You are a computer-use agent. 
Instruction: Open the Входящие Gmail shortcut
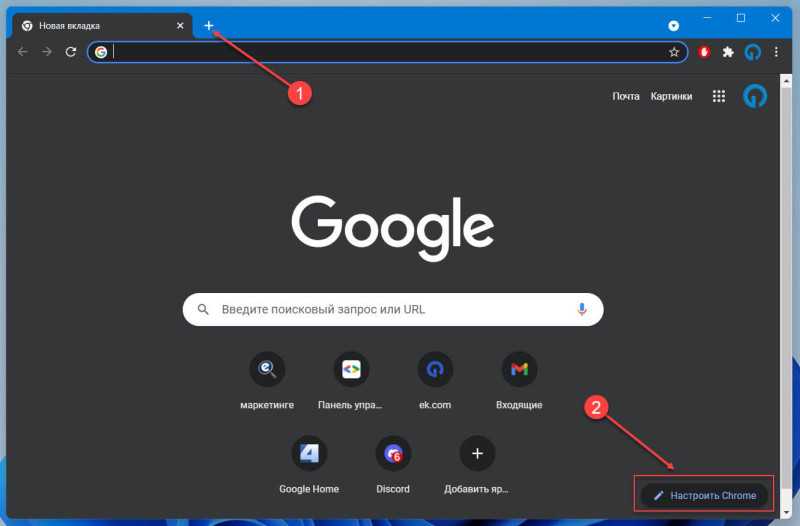pos(519,380)
